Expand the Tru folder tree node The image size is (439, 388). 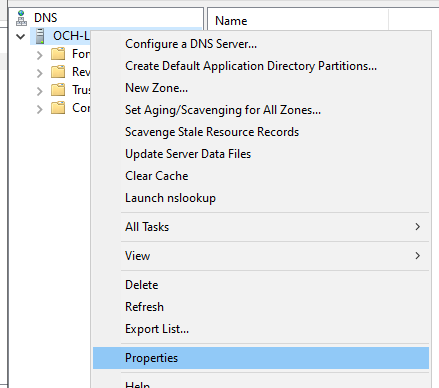[x=39, y=91]
